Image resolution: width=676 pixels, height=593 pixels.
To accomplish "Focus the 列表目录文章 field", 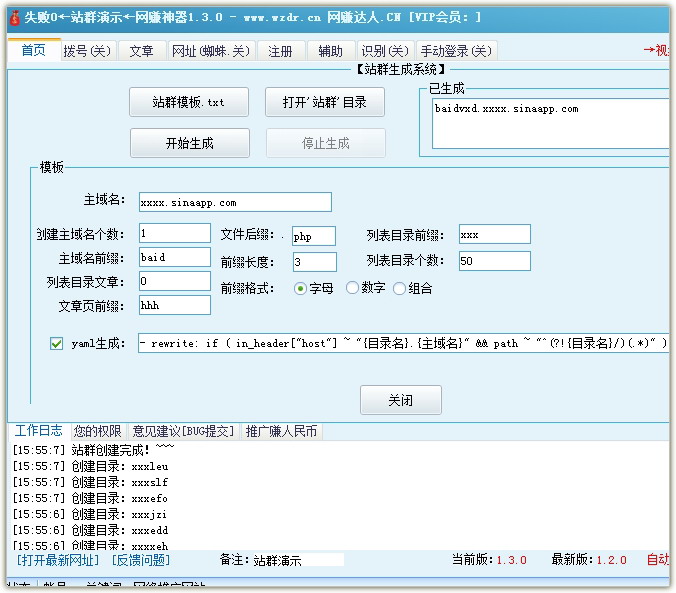I will click(175, 281).
